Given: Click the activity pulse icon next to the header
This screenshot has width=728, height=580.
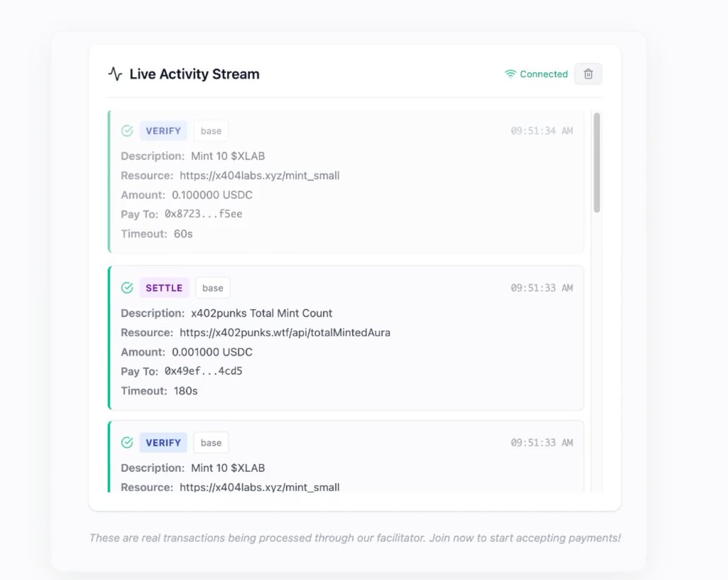Looking at the screenshot, I should (115, 73).
